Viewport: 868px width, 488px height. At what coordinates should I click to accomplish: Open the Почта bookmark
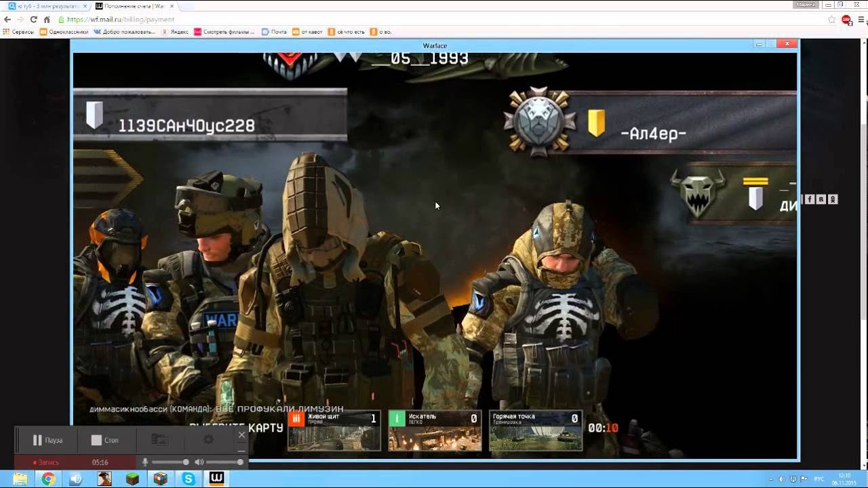pyautogui.click(x=274, y=32)
